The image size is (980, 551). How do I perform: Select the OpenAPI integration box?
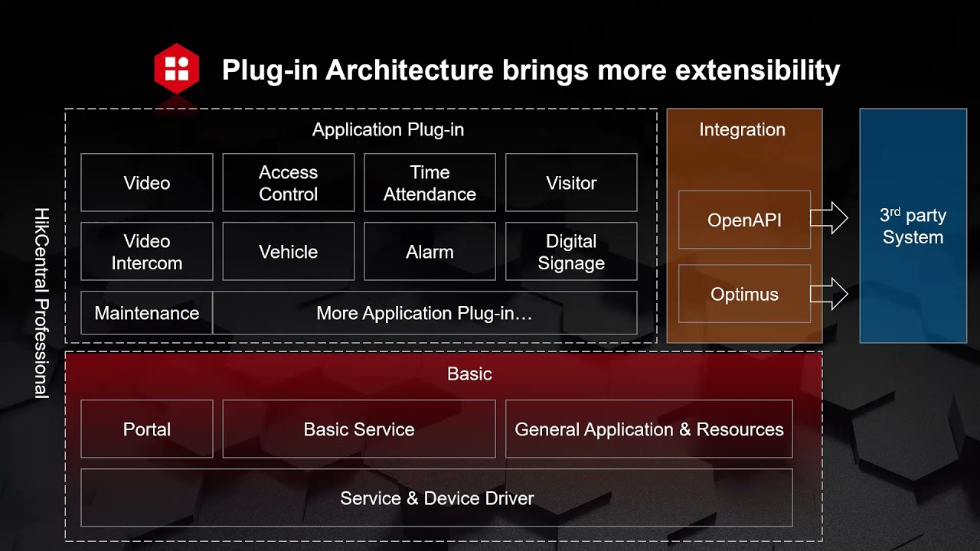coord(744,220)
